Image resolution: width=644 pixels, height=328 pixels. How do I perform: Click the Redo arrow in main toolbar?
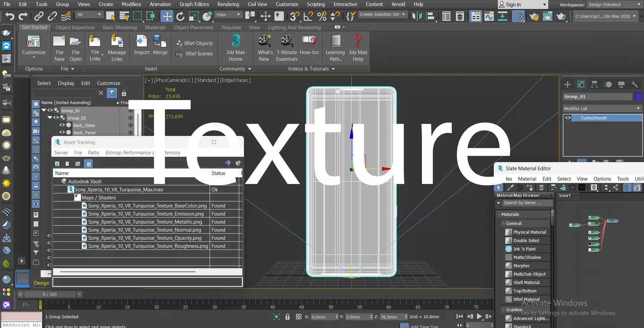(x=23, y=16)
